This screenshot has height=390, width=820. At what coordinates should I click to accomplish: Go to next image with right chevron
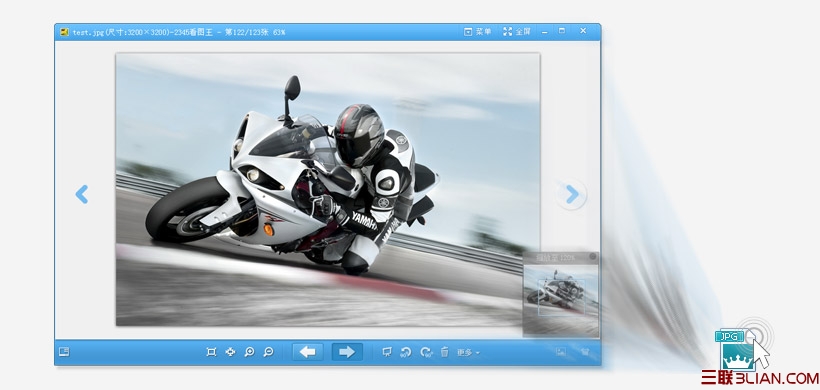(572, 194)
